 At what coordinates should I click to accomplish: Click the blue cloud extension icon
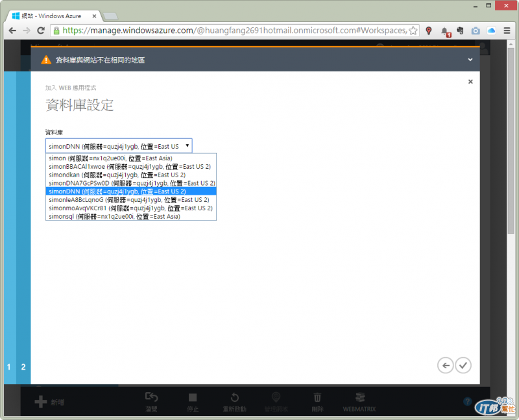click(491, 31)
